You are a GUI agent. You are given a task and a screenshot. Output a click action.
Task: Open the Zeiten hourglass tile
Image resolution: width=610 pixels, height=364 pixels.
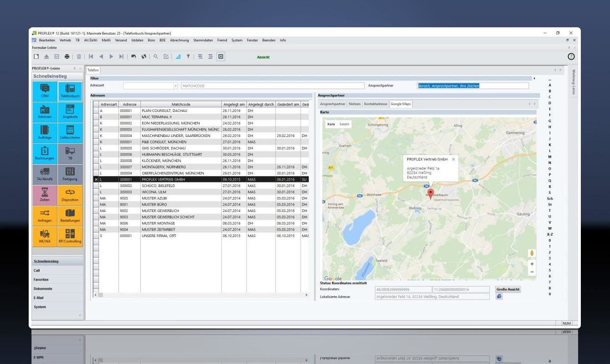[x=45, y=195]
